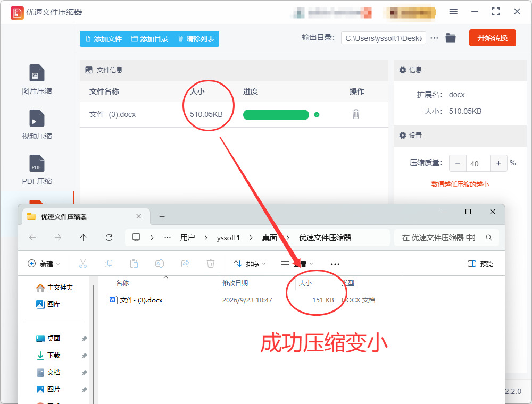Viewport: 532px width, 404px height.
Task: Open the compressor app hamburger menu
Action: pyautogui.click(x=453, y=12)
